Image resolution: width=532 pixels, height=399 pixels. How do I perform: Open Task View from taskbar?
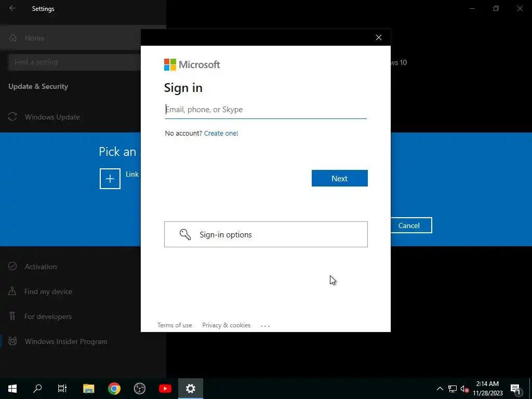pos(62,389)
